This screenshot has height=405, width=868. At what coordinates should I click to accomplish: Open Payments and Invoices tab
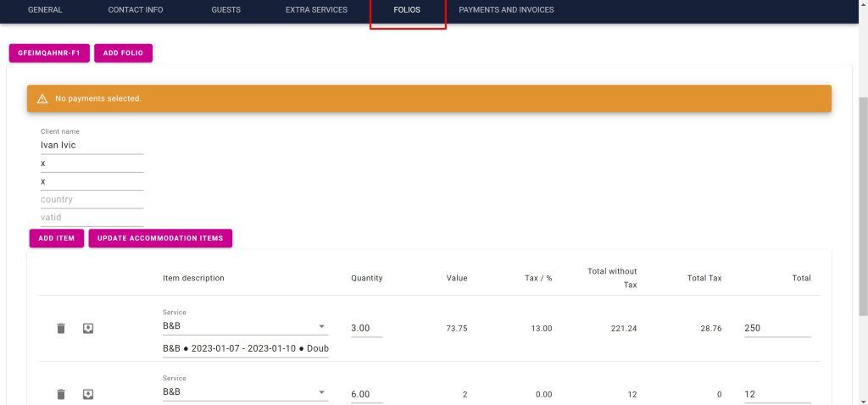tap(506, 10)
